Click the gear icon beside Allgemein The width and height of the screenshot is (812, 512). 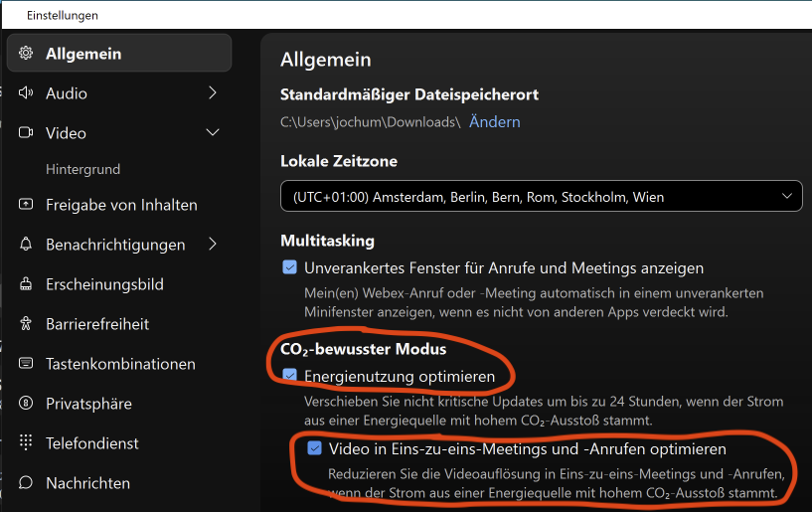coord(26,54)
